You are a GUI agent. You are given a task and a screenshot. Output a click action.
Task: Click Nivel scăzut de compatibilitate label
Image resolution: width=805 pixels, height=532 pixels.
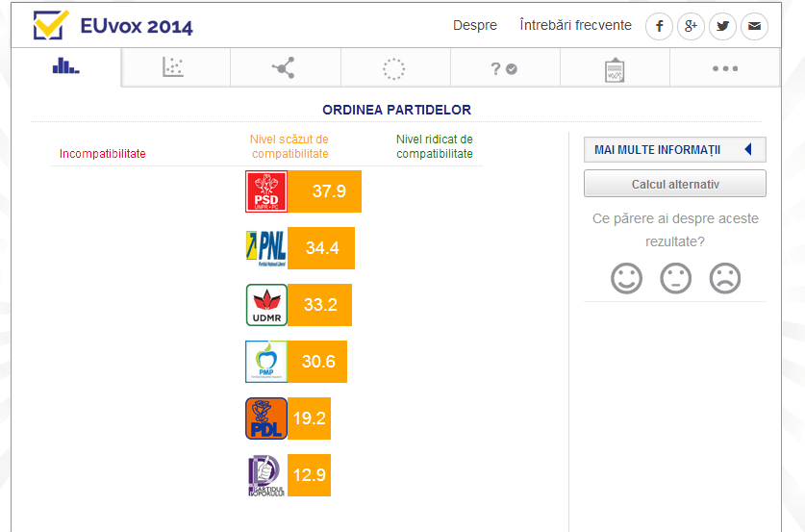click(x=289, y=146)
